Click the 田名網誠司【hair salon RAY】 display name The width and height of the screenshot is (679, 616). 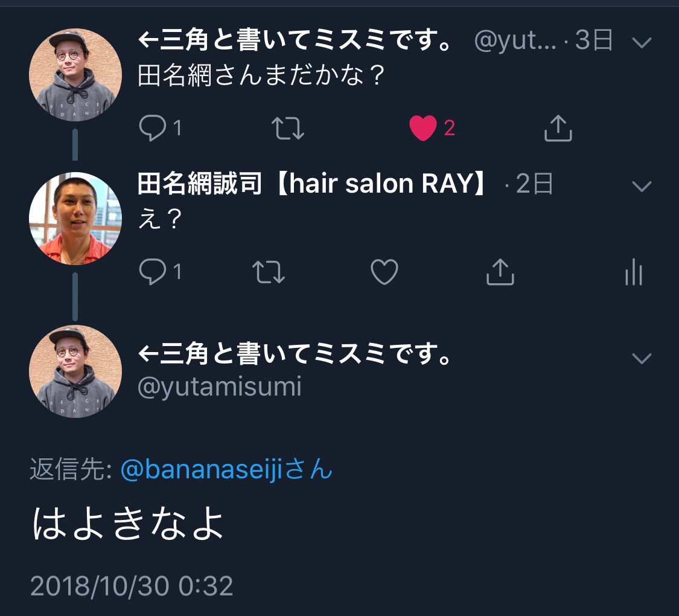(312, 183)
